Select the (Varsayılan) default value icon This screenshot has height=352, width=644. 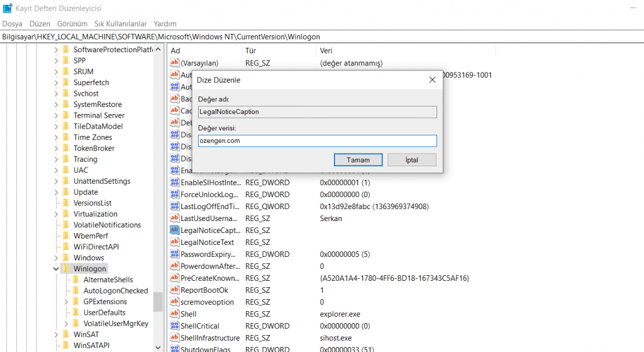click(175, 63)
